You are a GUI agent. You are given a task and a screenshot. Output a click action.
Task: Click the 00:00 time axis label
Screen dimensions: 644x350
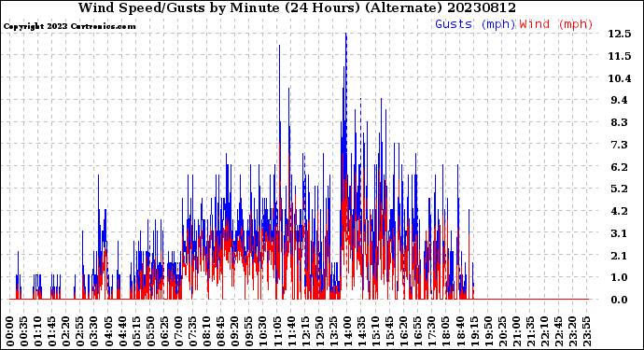click(10, 331)
